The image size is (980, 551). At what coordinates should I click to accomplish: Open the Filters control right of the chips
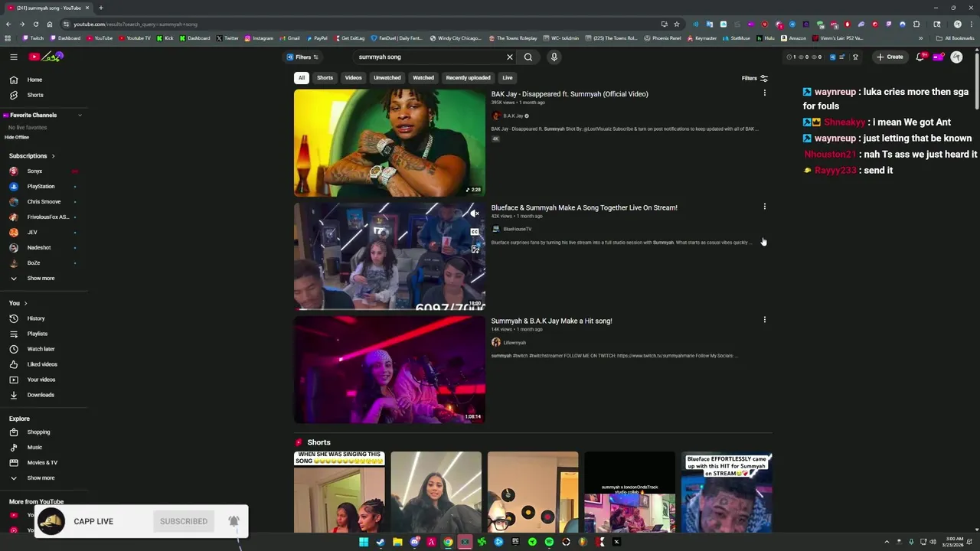755,78
